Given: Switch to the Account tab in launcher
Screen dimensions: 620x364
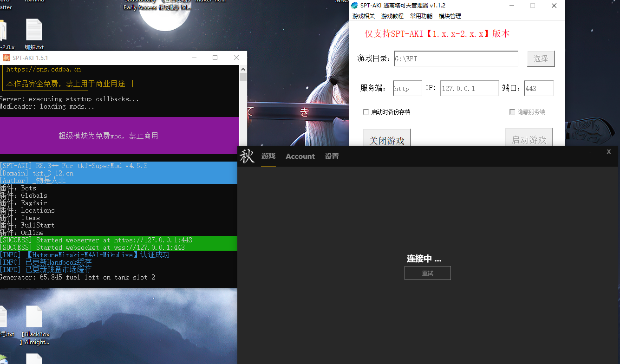Looking at the screenshot, I should 300,156.
